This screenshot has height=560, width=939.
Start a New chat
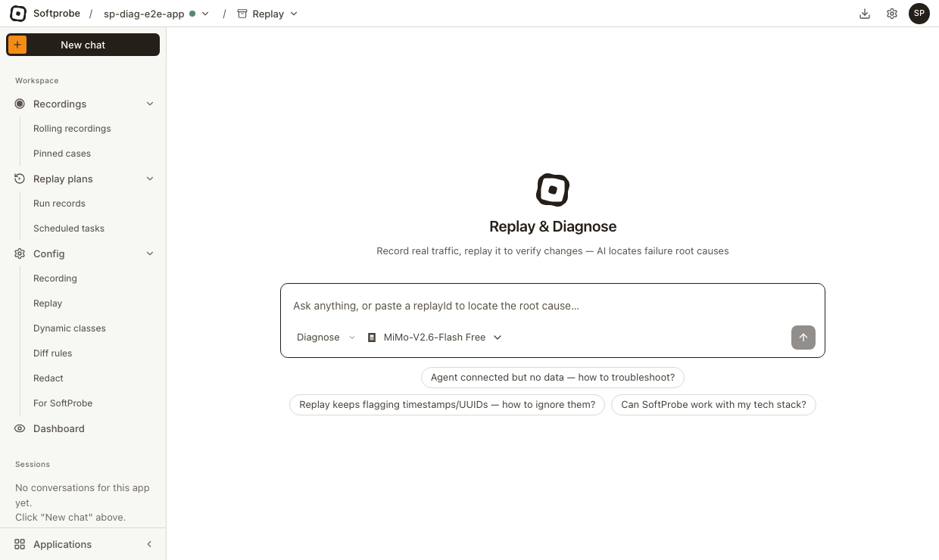[x=83, y=45]
